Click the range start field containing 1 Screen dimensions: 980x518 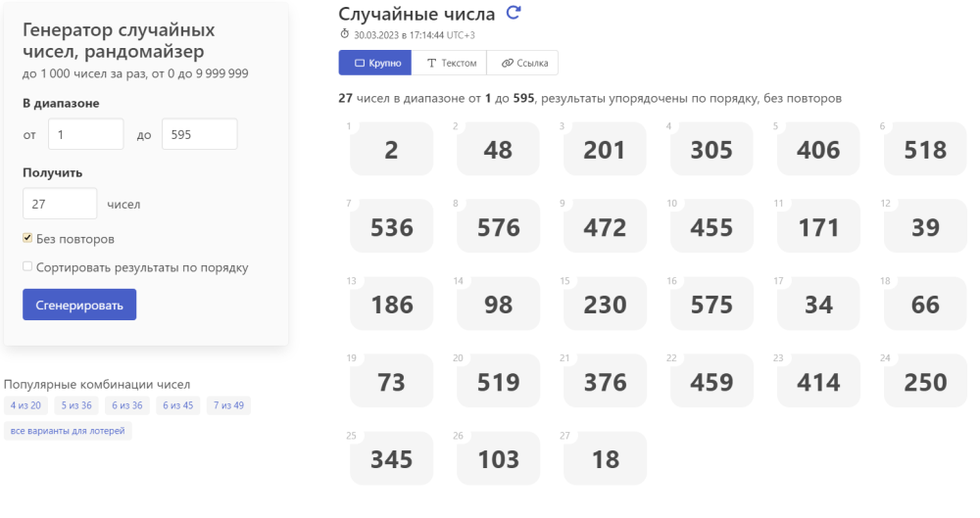(85, 134)
